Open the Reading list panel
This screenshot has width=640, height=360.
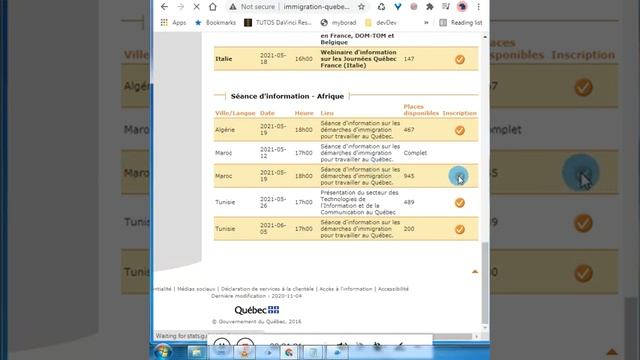point(460,22)
